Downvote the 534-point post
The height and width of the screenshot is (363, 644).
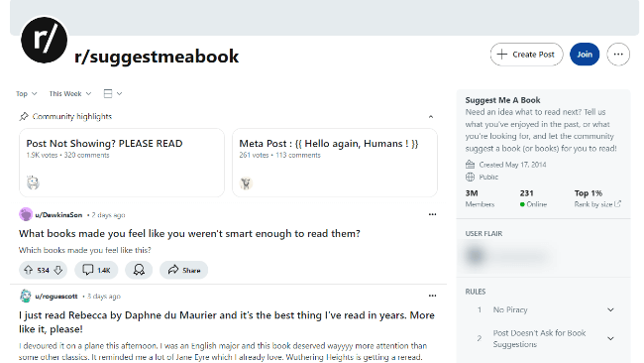pos(58,270)
